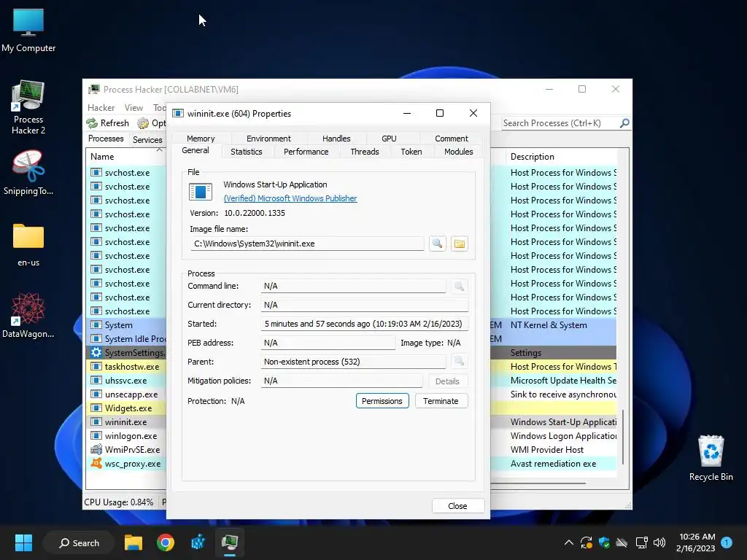Switch to the Environment tab
Image resolution: width=747 pixels, height=560 pixels.
click(x=268, y=139)
